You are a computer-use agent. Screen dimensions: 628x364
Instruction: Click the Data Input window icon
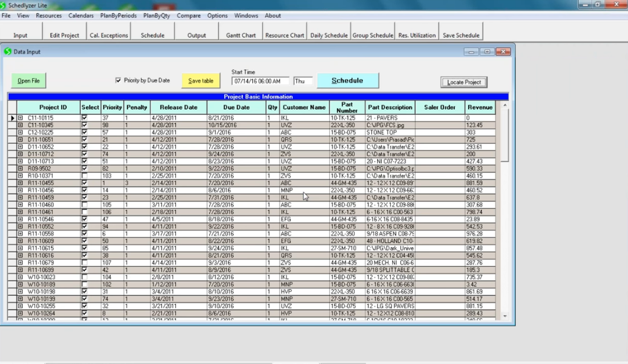8,52
